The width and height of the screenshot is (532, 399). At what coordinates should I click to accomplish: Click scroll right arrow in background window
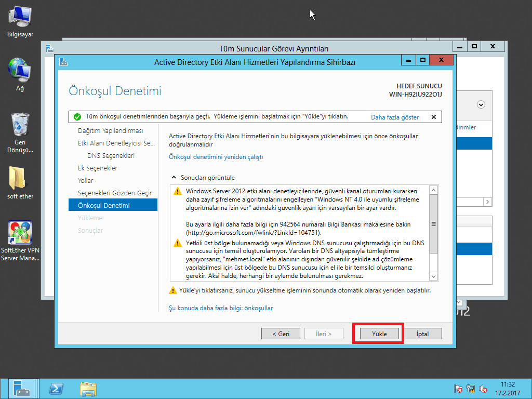[487, 202]
